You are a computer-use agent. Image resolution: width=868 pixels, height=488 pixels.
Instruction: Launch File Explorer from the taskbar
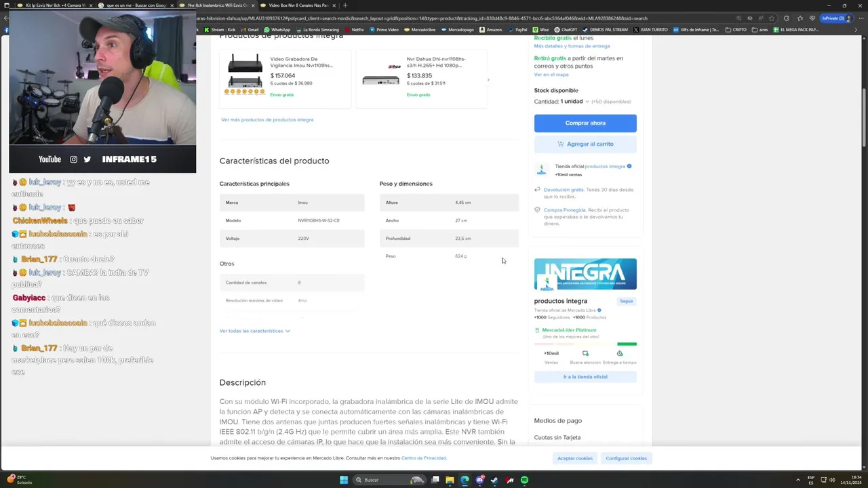pos(450,480)
